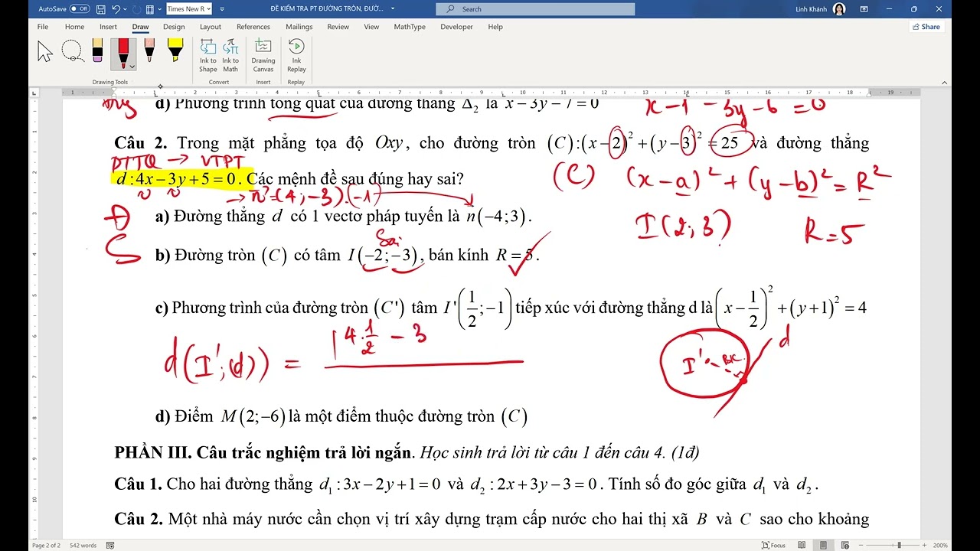Choose the Lasso Select tool
The image size is (980, 551).
click(x=72, y=51)
